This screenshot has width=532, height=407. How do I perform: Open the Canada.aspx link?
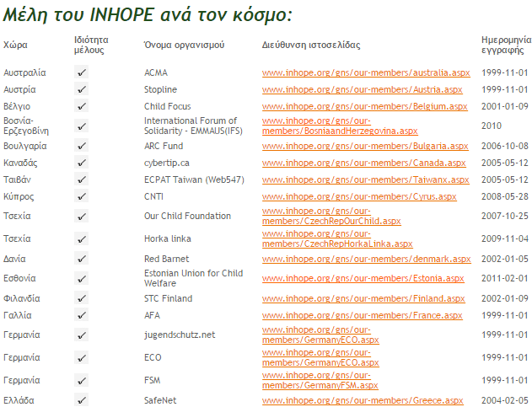[363, 163]
